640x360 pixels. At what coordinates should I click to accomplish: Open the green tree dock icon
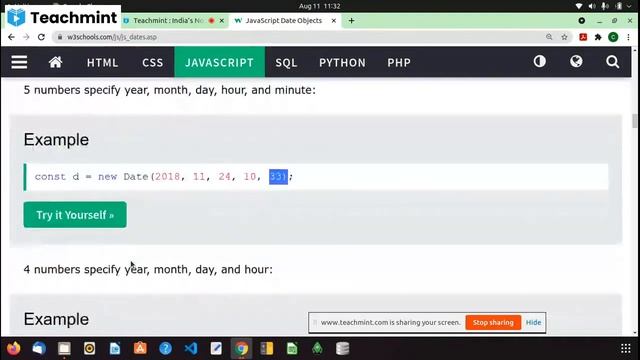(317, 348)
